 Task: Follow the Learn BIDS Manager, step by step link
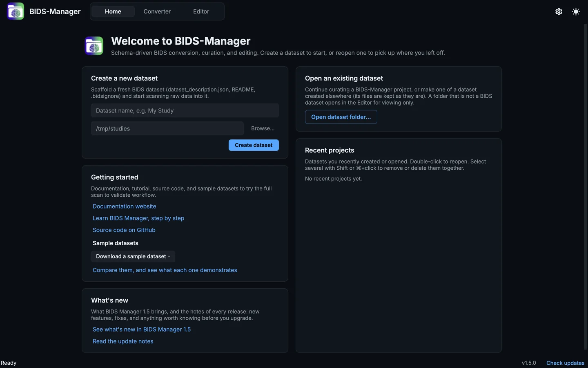(138, 218)
